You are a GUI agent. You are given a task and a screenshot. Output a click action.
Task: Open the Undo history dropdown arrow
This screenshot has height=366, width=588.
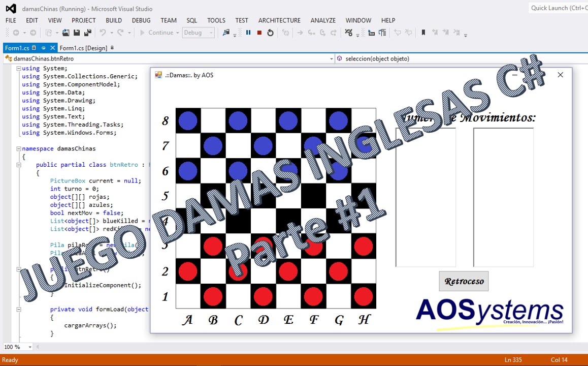(111, 33)
